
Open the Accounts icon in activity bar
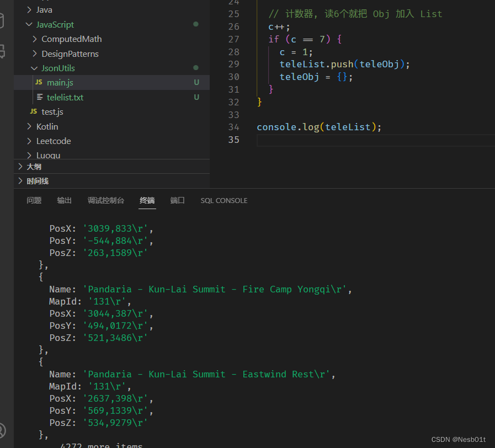2,431
